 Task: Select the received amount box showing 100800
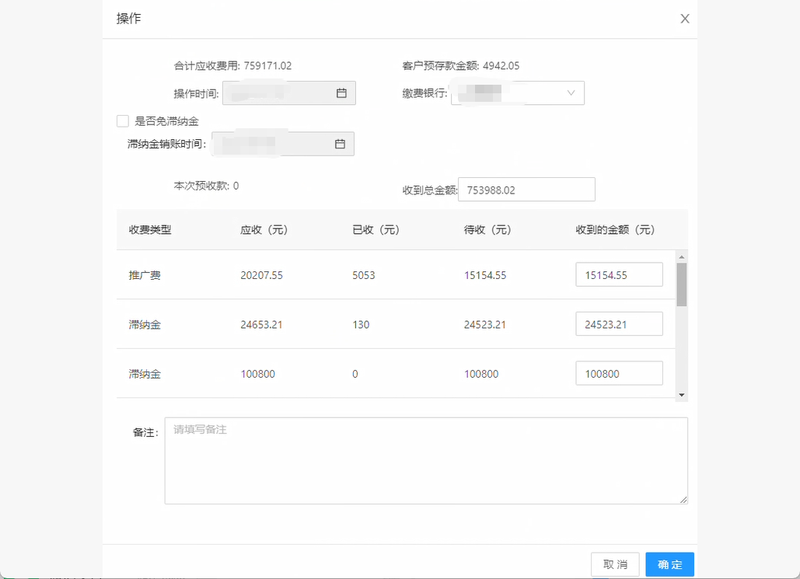click(619, 374)
